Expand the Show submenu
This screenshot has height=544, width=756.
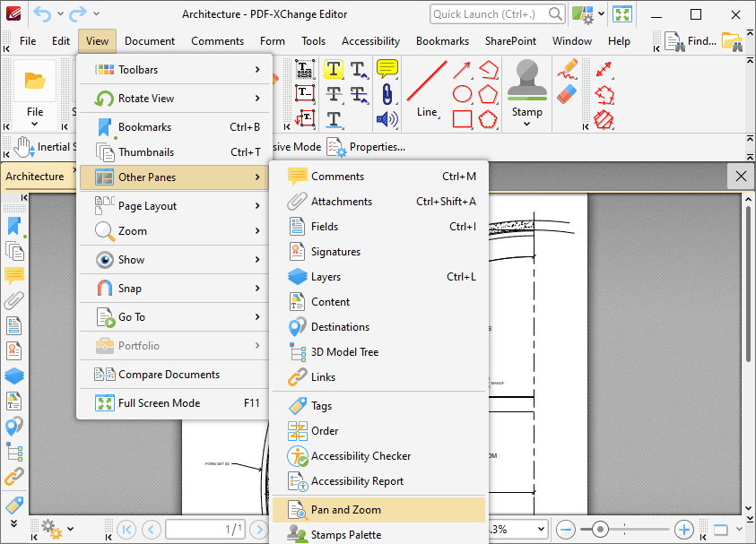[174, 260]
